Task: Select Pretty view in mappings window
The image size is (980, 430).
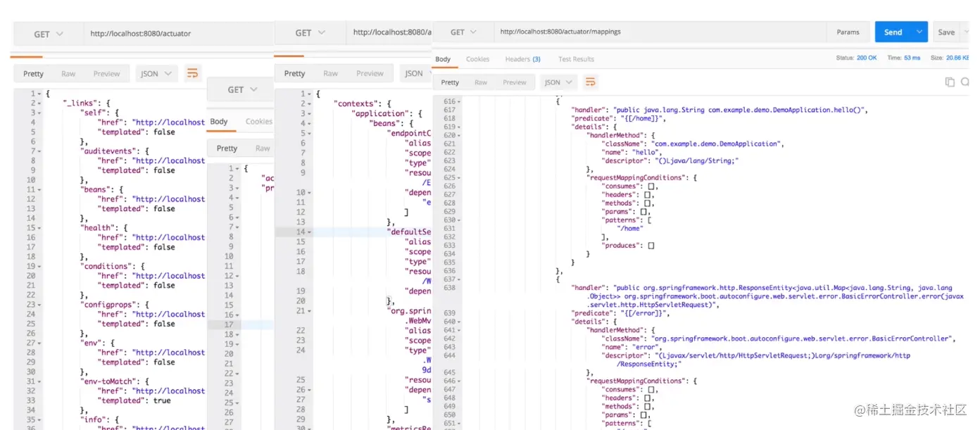Action: [450, 82]
